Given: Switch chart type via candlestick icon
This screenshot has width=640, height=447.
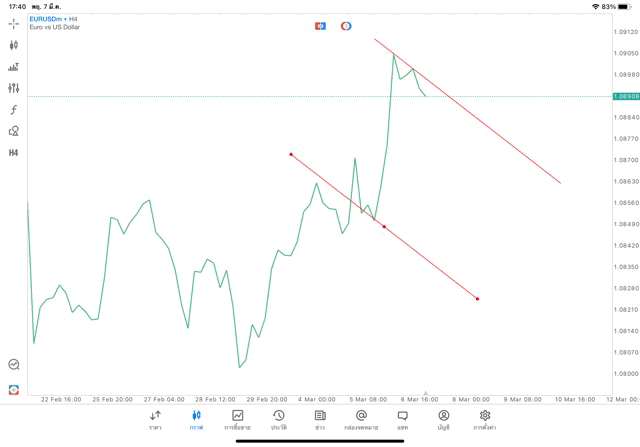Looking at the screenshot, I should 14,45.
